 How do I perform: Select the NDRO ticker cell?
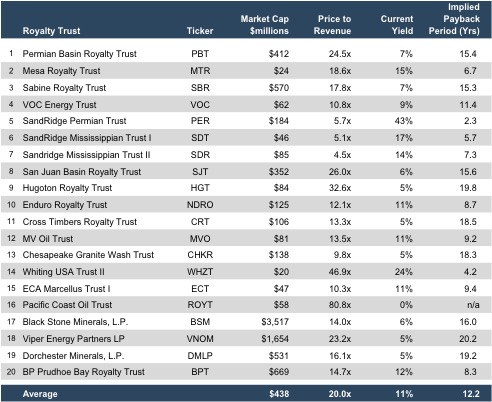200,205
